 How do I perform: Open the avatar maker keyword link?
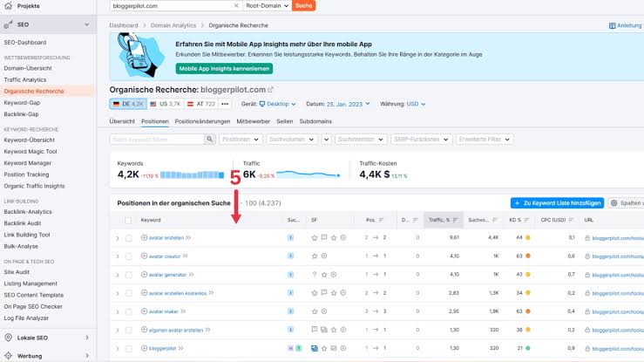[164, 311]
